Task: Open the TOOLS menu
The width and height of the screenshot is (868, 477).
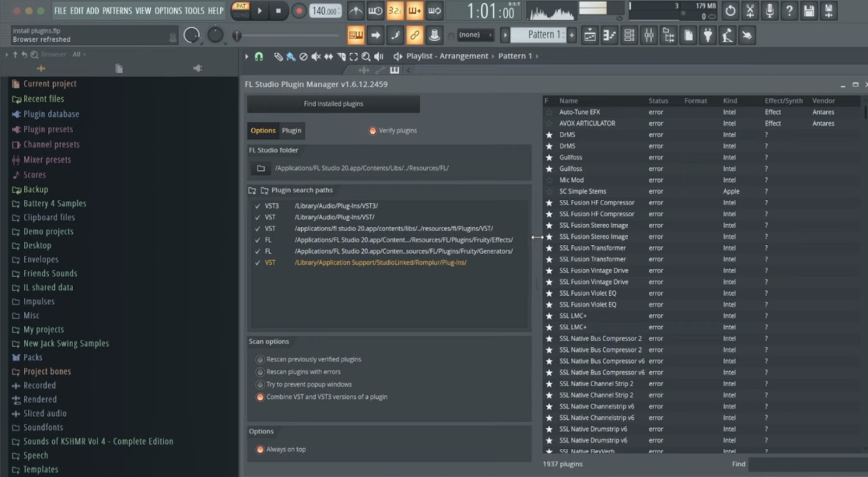Action: tap(194, 10)
